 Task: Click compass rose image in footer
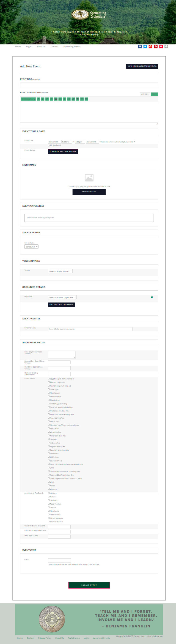point(52,619)
